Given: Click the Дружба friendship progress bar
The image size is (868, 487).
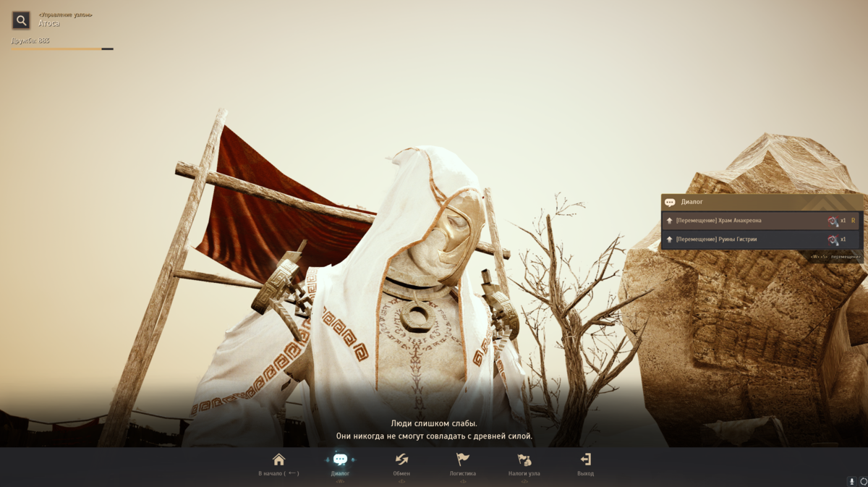Looking at the screenshot, I should (62, 49).
